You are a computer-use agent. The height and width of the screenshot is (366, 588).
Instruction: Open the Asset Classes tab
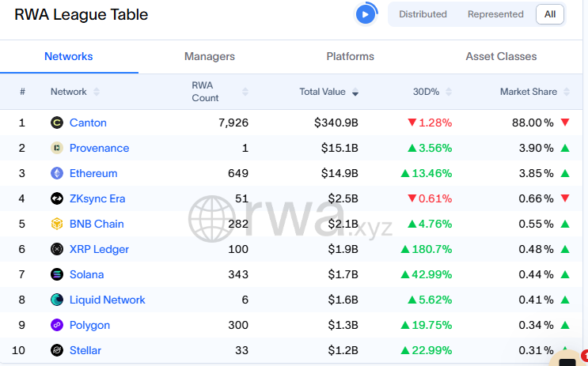pyautogui.click(x=501, y=56)
